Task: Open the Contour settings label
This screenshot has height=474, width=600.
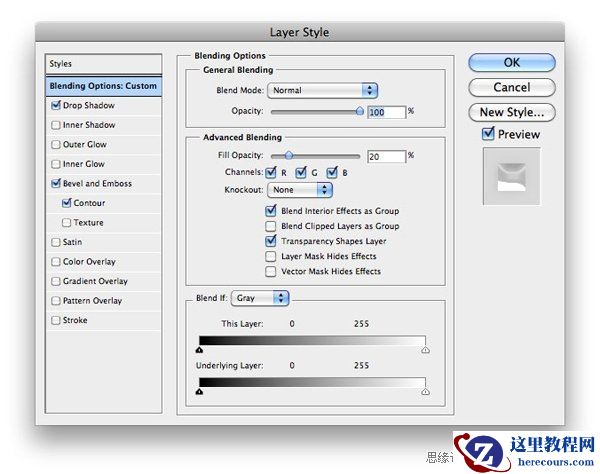Action: [x=89, y=203]
